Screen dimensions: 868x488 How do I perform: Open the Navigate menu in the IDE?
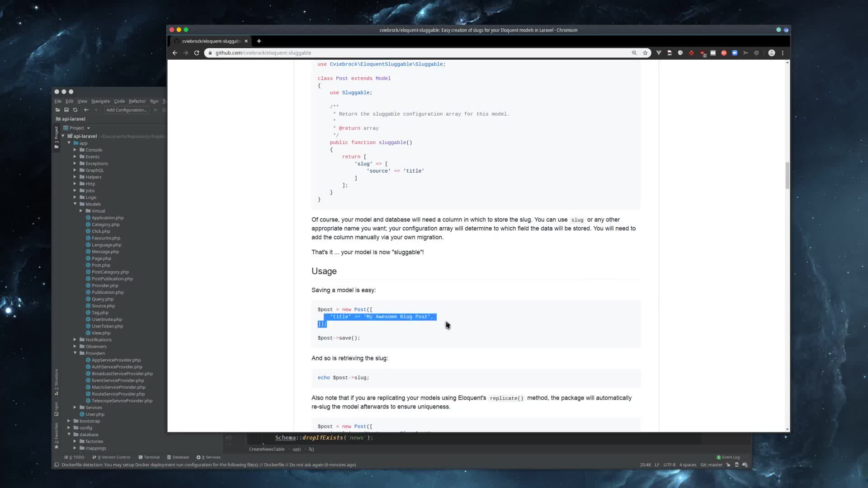point(100,101)
